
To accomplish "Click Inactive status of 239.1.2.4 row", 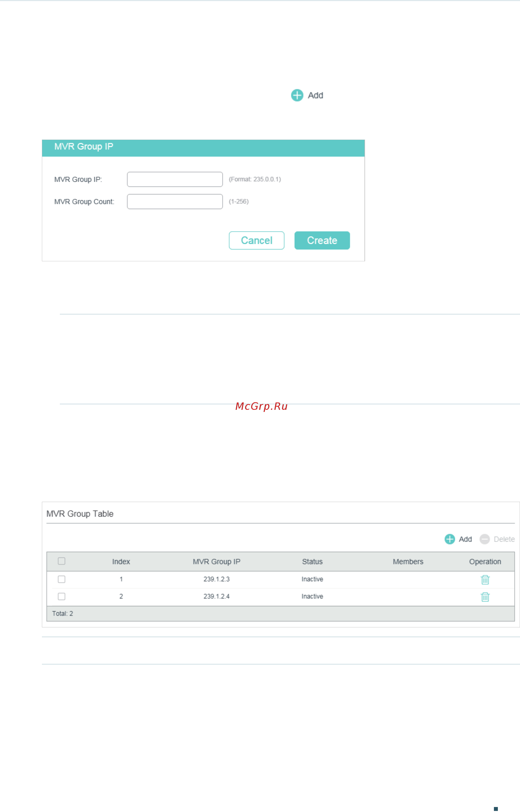I will coord(312,597).
